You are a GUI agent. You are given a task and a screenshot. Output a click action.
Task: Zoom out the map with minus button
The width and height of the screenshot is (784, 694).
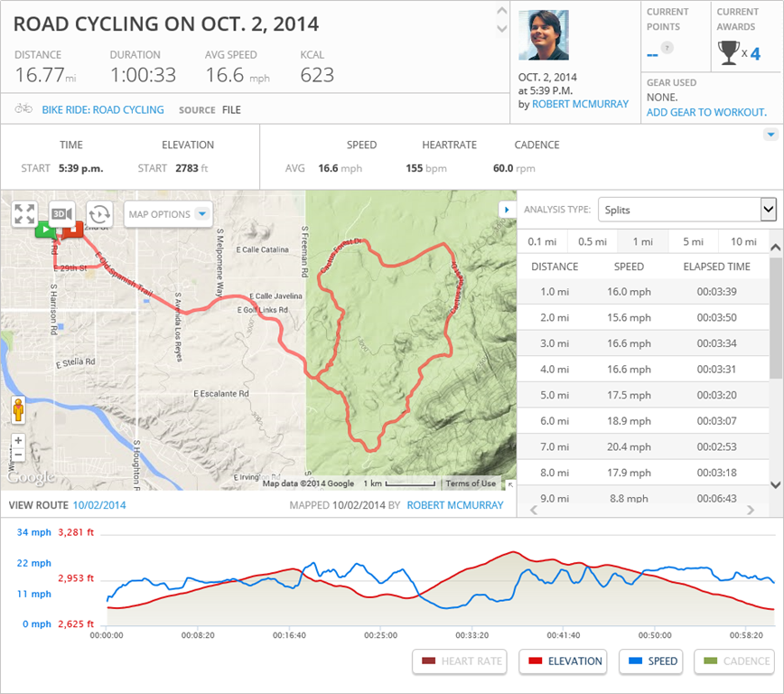click(18, 455)
